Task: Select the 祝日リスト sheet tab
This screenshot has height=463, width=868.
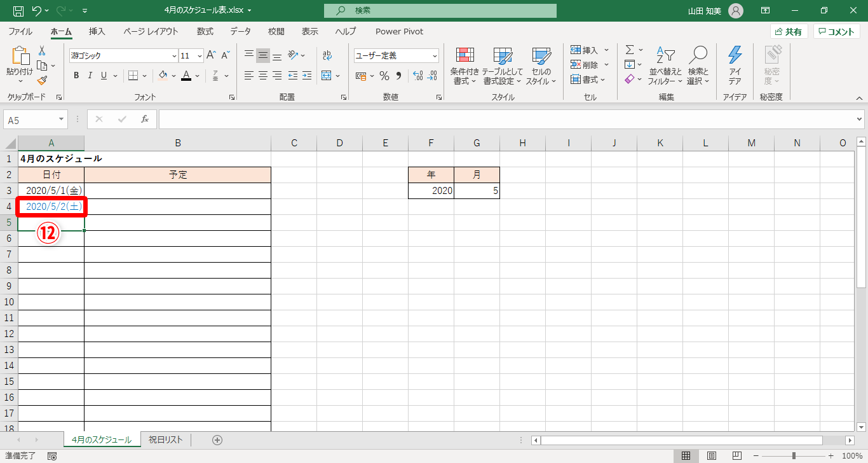Action: pos(166,439)
